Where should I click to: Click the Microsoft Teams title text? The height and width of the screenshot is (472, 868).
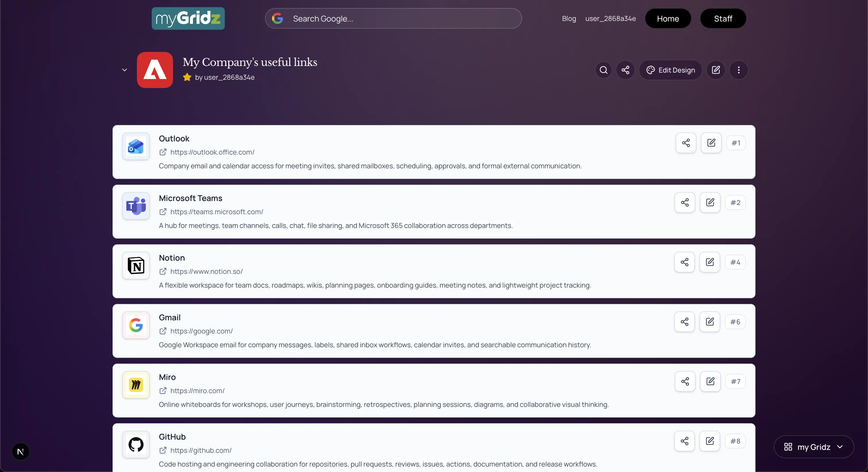190,198
